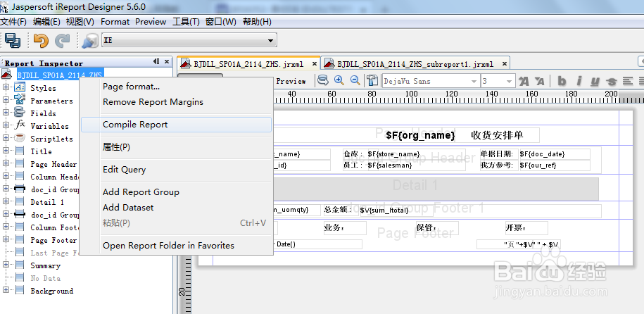Viewport: 644px width, 314px height.
Task: Expand the Title band node
Action: point(6,151)
